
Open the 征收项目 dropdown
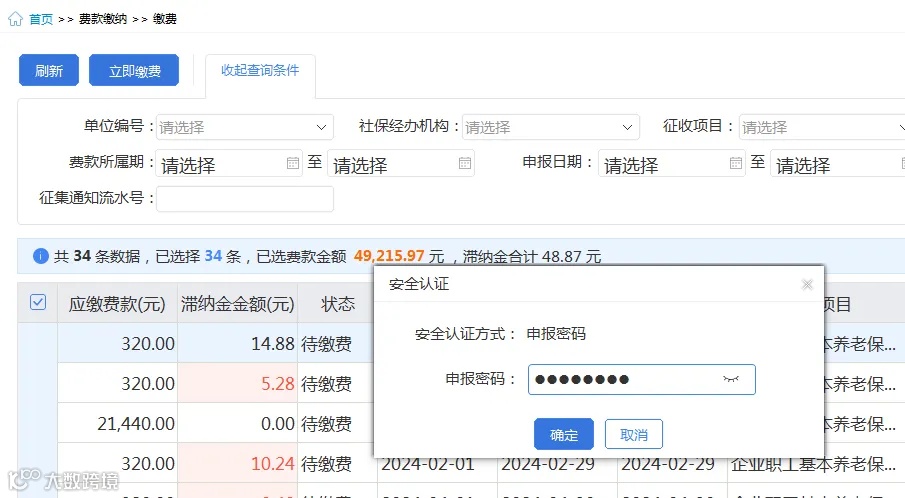click(x=822, y=127)
